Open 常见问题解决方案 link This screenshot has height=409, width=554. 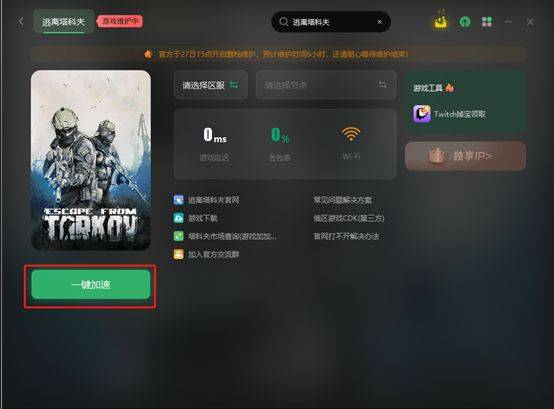coord(342,200)
